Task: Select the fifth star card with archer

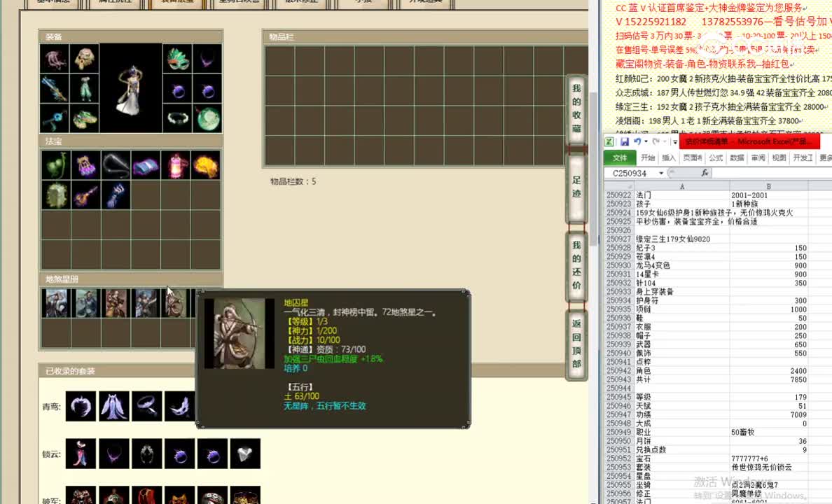Action: pyautogui.click(x=176, y=303)
